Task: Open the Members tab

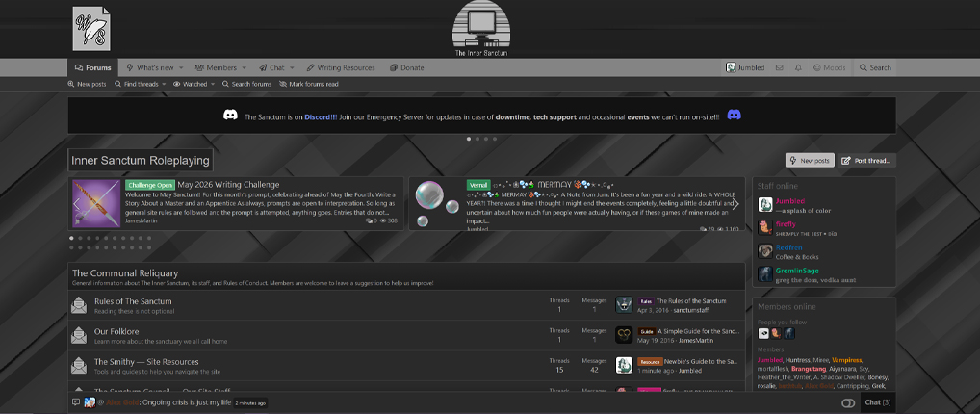Action: [x=217, y=67]
